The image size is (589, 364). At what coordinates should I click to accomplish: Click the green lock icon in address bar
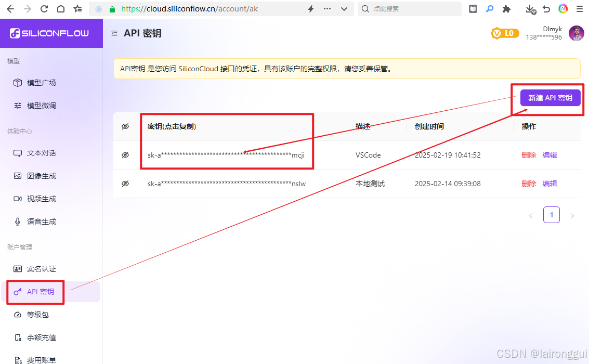[112, 9]
